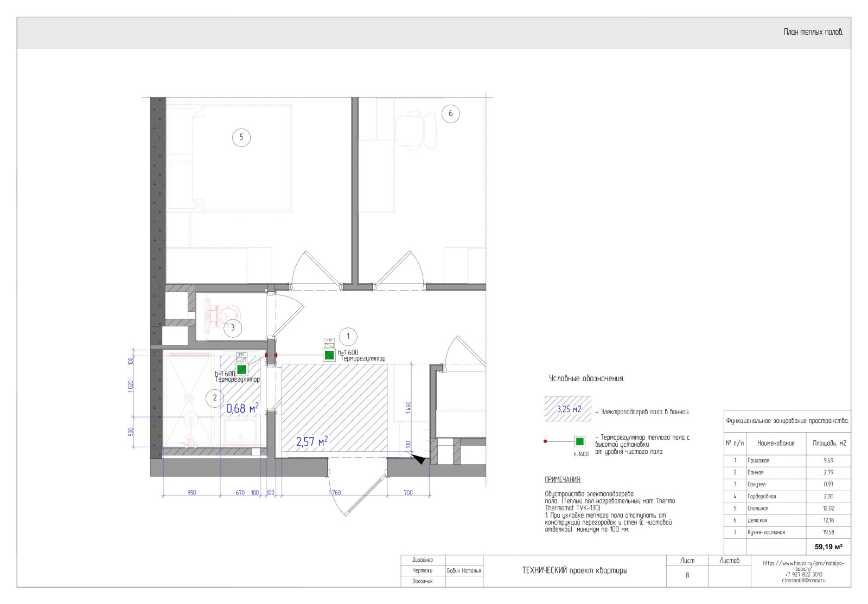Click the classno68@inbox.ru email address
The image size is (868, 604).
click(x=803, y=580)
